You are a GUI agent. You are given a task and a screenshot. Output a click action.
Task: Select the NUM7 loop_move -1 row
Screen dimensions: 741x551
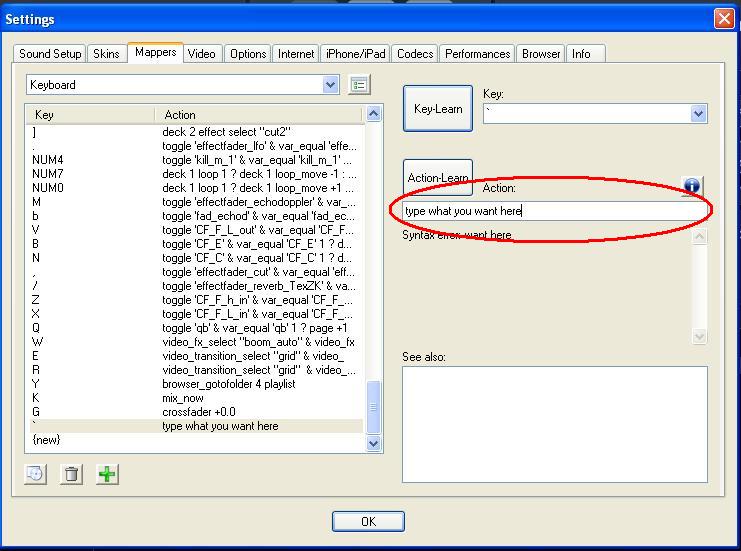click(196, 174)
